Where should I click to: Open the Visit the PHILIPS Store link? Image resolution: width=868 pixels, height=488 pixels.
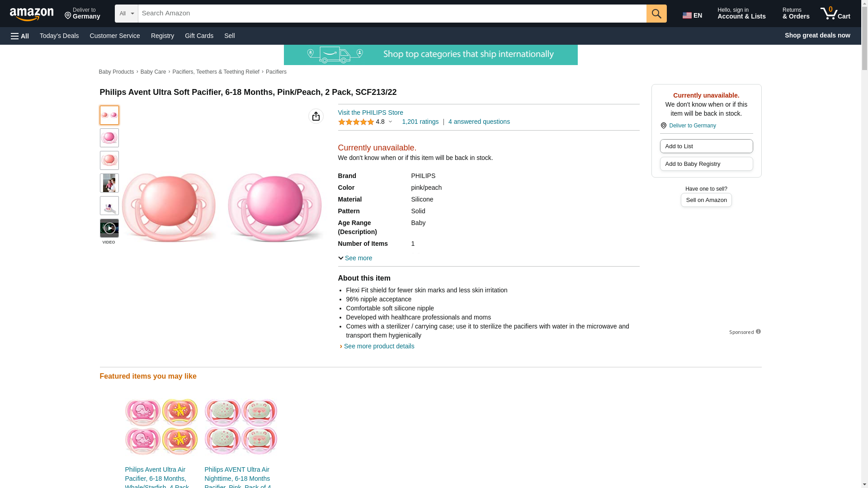(370, 113)
